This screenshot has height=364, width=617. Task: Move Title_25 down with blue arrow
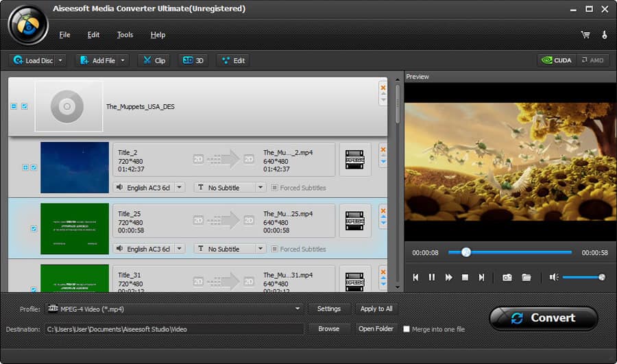click(383, 223)
